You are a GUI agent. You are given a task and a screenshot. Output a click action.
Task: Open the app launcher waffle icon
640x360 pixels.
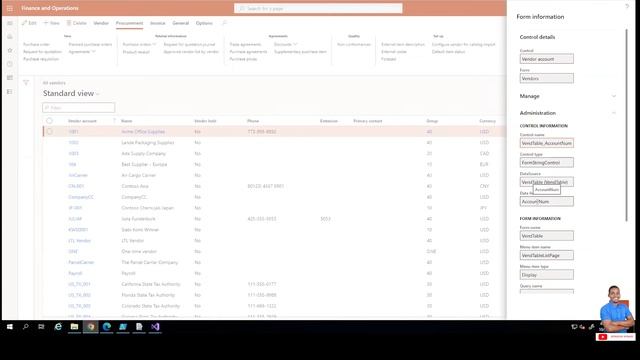point(10,8)
